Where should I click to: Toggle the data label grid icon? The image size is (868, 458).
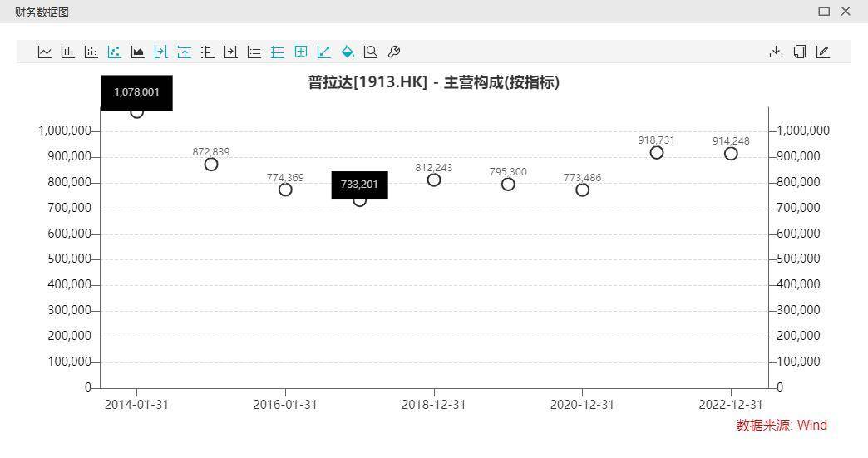point(301,52)
